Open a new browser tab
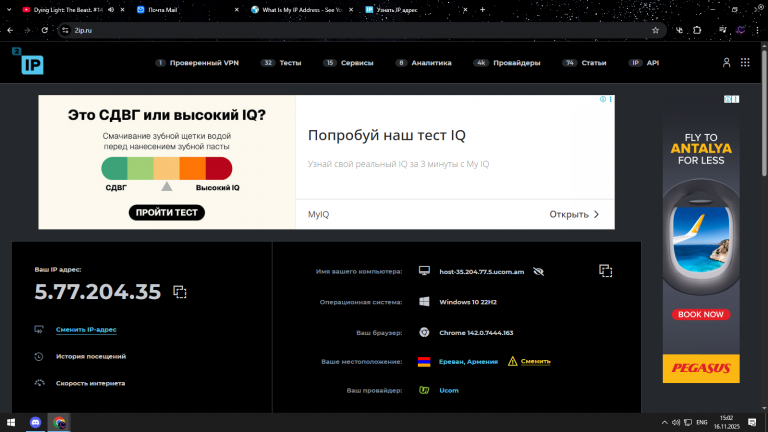768x432 pixels. [x=482, y=10]
